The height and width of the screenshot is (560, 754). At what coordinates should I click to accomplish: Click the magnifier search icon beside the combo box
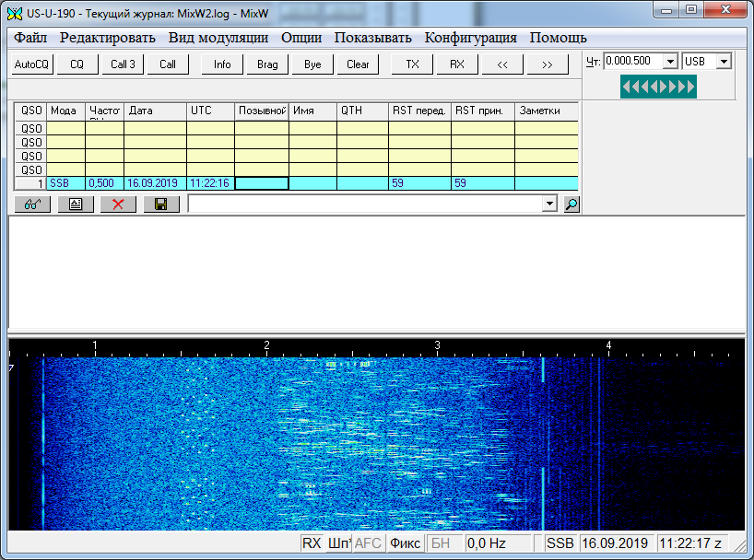[571, 204]
